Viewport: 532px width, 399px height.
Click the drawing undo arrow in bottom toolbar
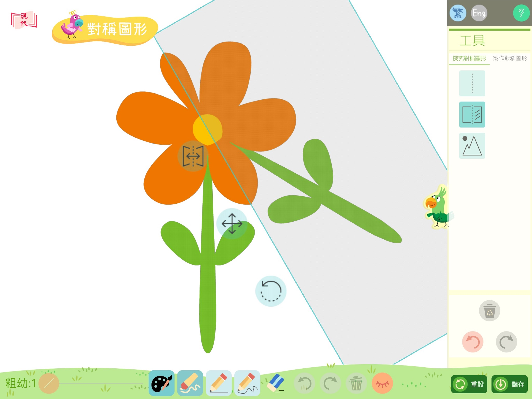point(304,383)
